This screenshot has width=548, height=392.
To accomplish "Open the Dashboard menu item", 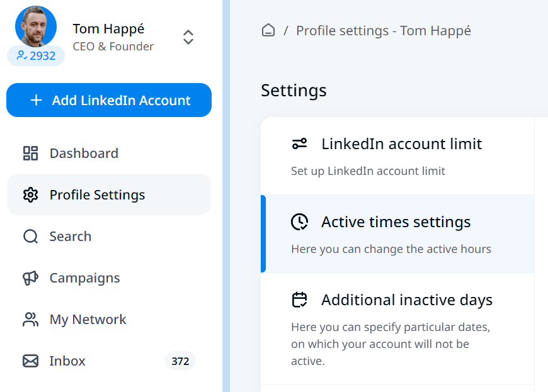I will point(84,154).
